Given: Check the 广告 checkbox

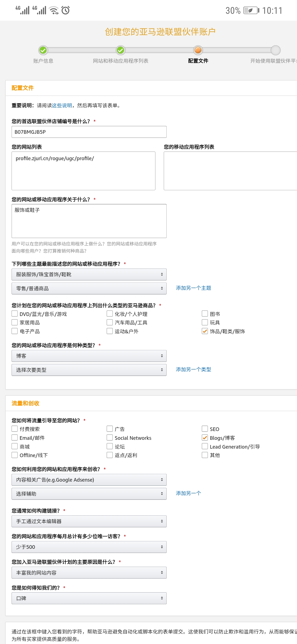Looking at the screenshot, I should pyautogui.click(x=110, y=429).
